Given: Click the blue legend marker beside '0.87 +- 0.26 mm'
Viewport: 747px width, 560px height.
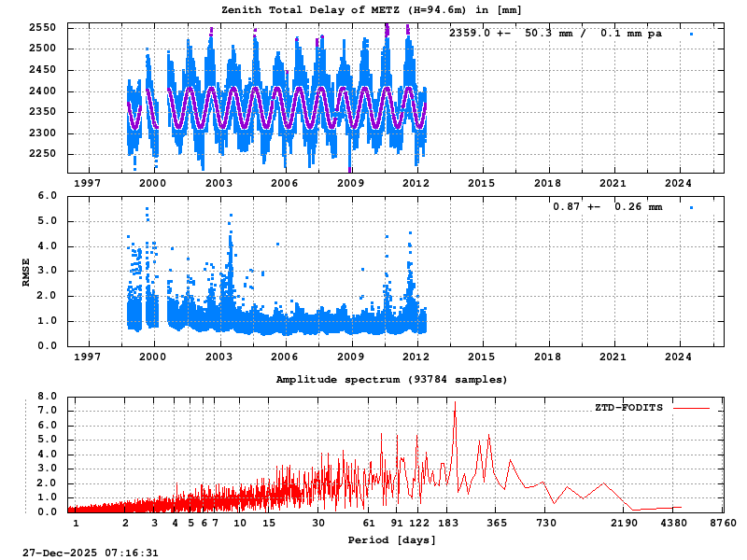Looking at the screenshot, I should (x=689, y=205).
